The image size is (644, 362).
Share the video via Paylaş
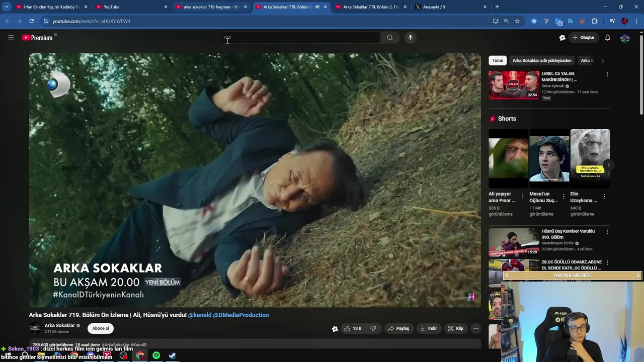(398, 328)
